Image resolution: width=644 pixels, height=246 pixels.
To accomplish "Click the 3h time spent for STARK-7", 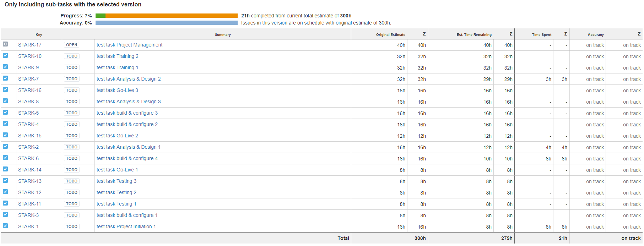I will tap(548, 79).
